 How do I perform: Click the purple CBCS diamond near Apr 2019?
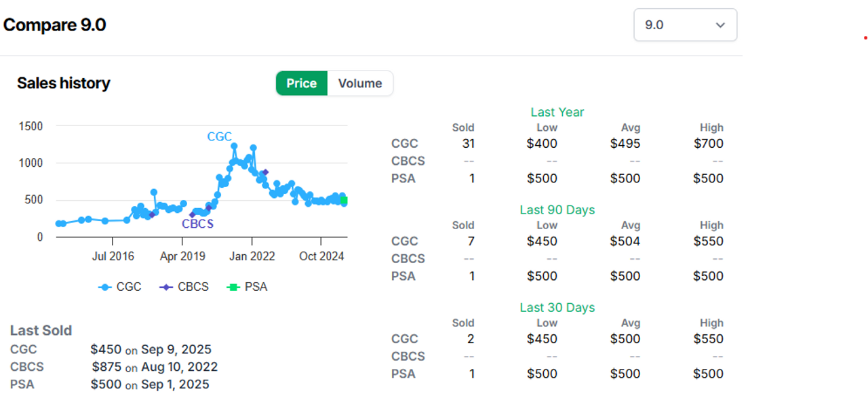click(192, 214)
